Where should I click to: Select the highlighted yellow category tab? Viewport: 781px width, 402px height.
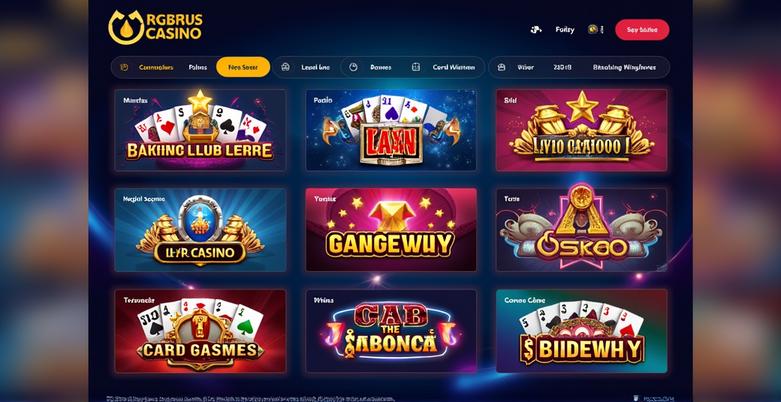243,67
